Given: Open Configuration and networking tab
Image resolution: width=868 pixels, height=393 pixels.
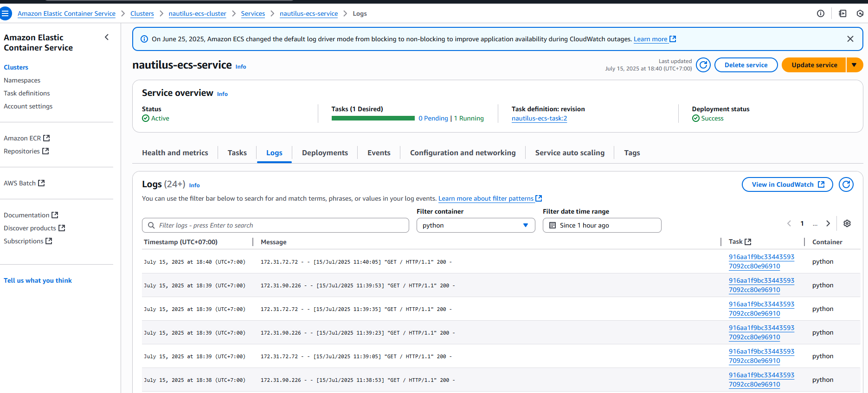Looking at the screenshot, I should [x=463, y=153].
